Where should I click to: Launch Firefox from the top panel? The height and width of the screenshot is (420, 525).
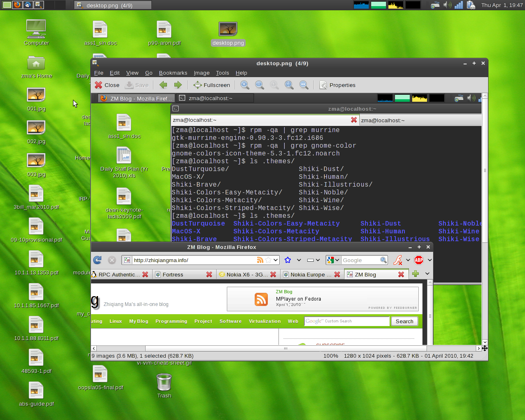(x=17, y=5)
